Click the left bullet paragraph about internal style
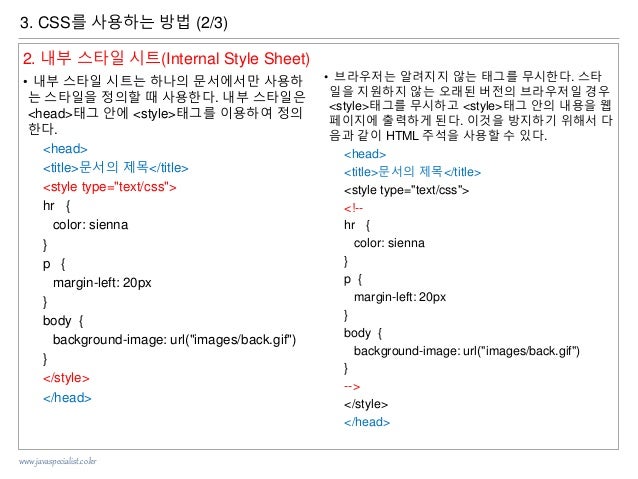Viewport: 638px width, 479px height. pos(165,105)
